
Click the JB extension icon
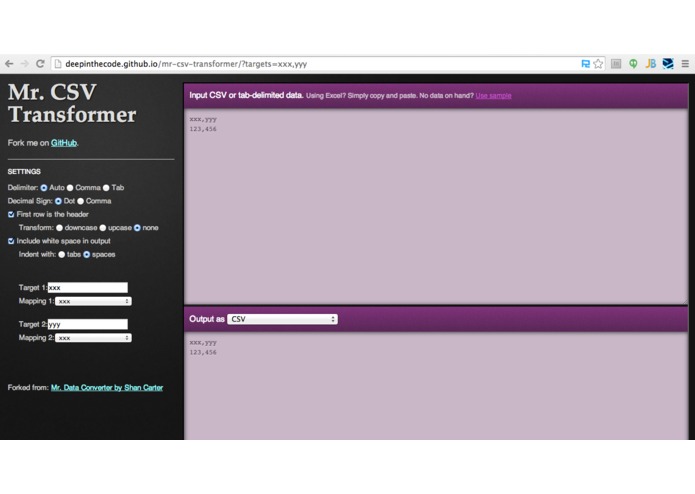tap(650, 64)
